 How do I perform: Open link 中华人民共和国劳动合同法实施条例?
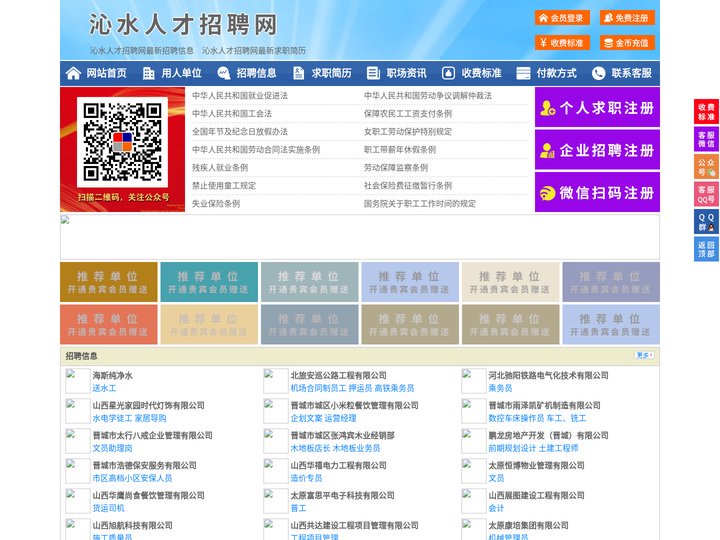pyautogui.click(x=256, y=150)
